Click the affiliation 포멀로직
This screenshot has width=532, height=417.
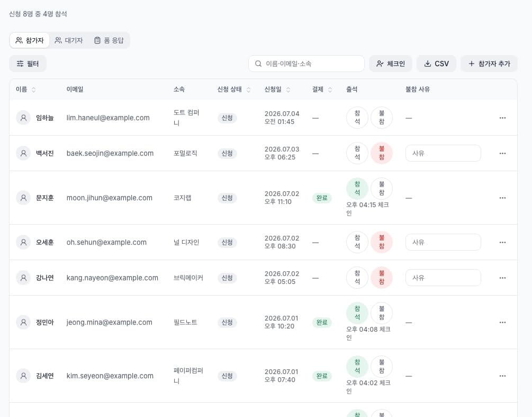pos(185,153)
